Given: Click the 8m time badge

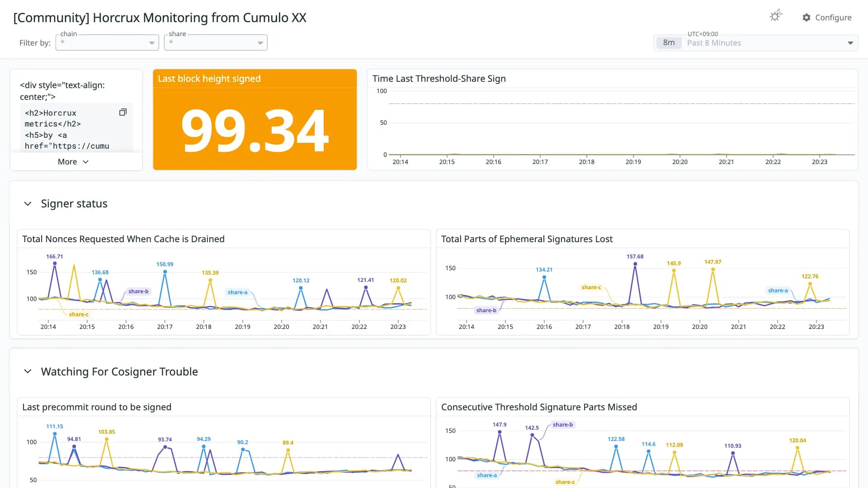Looking at the screenshot, I should tap(669, 43).
